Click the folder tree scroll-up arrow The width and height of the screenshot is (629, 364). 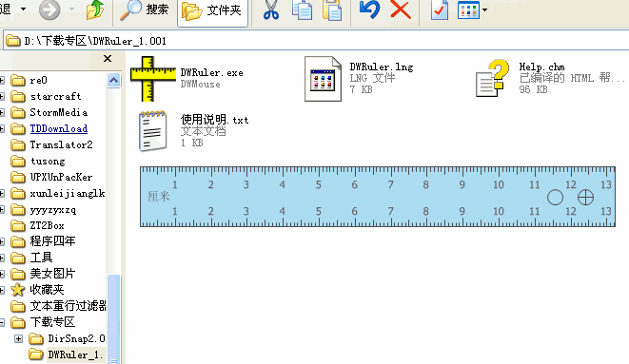tap(114, 81)
